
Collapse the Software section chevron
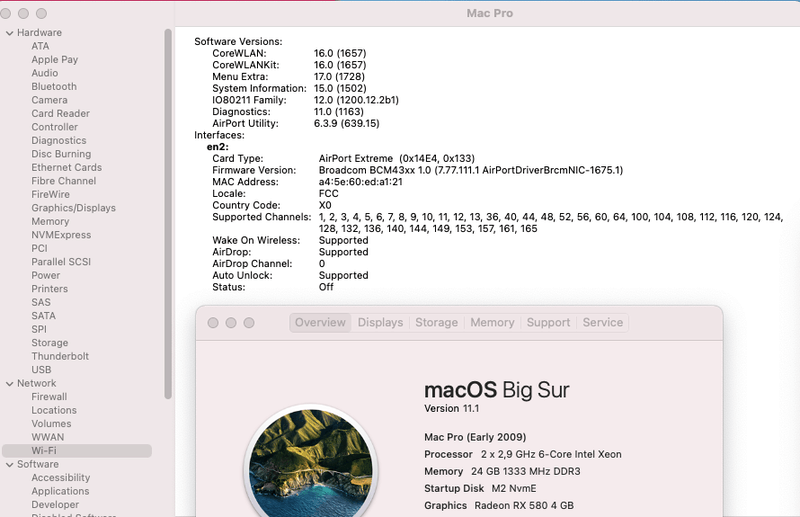point(9,464)
